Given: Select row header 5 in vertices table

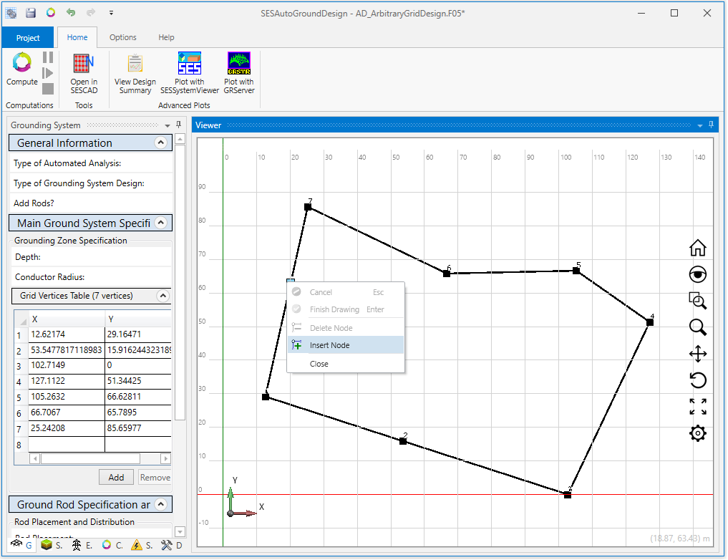Looking at the screenshot, I should pyautogui.click(x=21, y=397).
